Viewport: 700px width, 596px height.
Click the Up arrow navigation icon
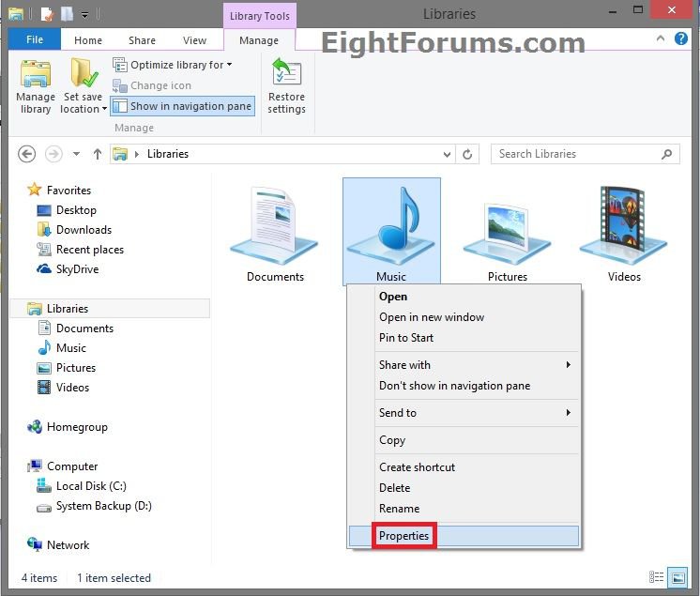pos(98,154)
